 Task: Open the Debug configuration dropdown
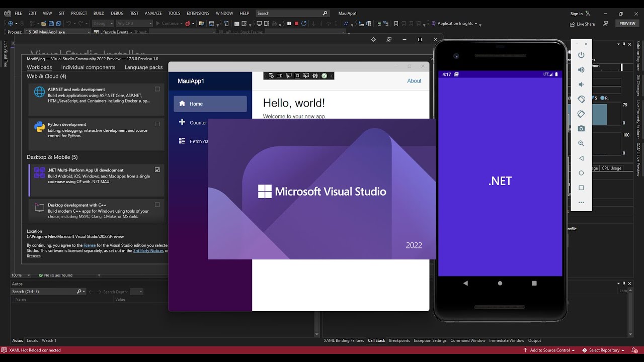[103, 23]
